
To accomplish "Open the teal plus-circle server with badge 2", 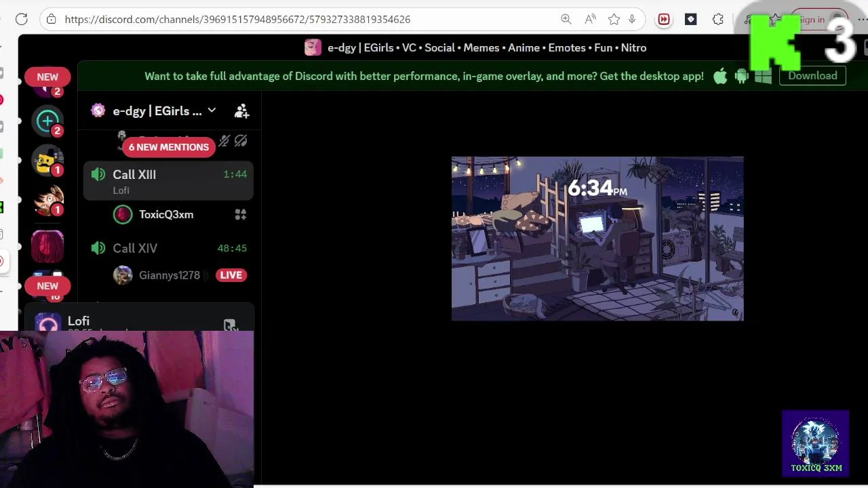I will tap(47, 121).
